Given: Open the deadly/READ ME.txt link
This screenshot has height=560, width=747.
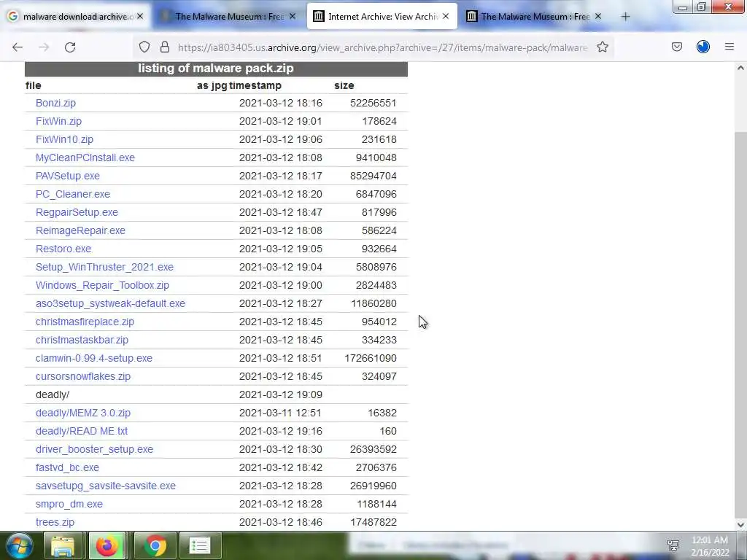Looking at the screenshot, I should coord(82,431).
